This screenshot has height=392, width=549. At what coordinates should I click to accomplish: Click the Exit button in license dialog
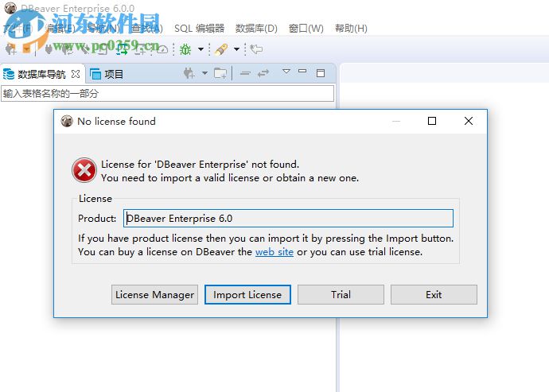click(x=434, y=295)
